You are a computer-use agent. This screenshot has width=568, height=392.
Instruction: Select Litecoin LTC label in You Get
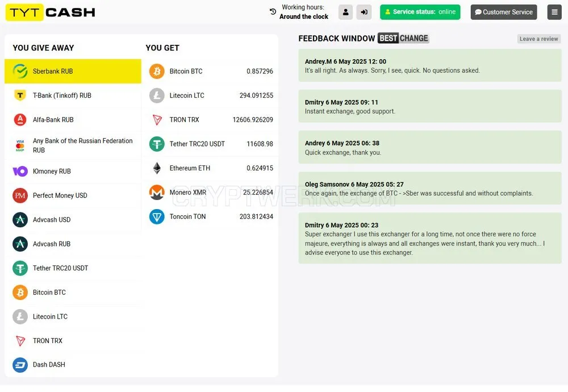[x=187, y=95]
